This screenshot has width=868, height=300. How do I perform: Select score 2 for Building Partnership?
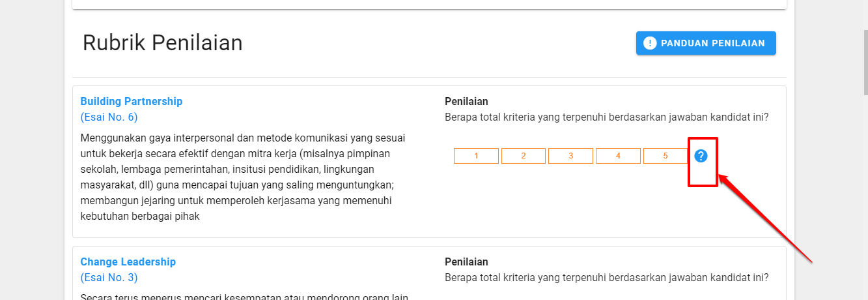[524, 156]
